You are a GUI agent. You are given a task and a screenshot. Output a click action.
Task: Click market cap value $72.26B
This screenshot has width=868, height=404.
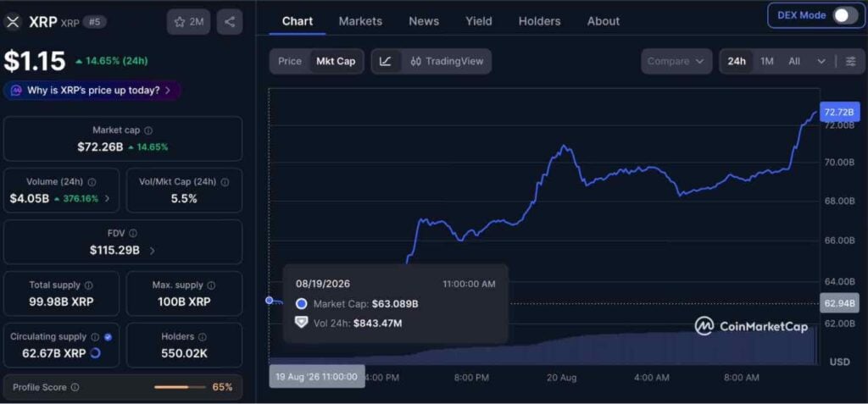click(x=100, y=147)
